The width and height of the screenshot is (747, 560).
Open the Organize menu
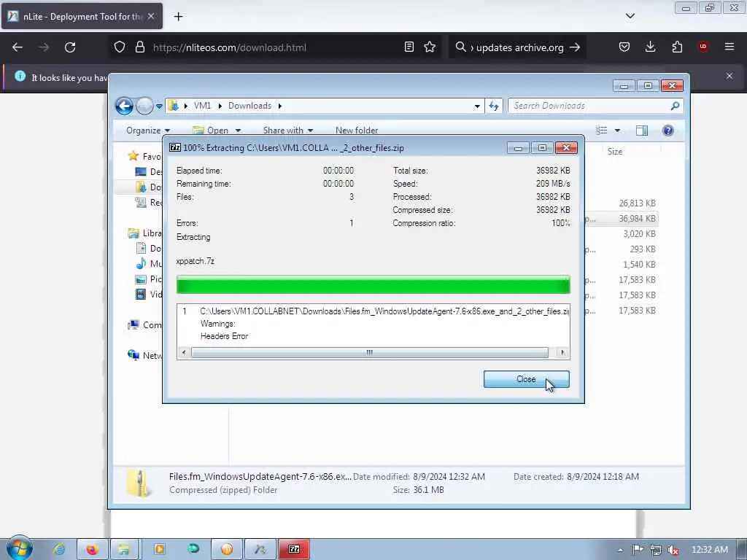click(147, 131)
